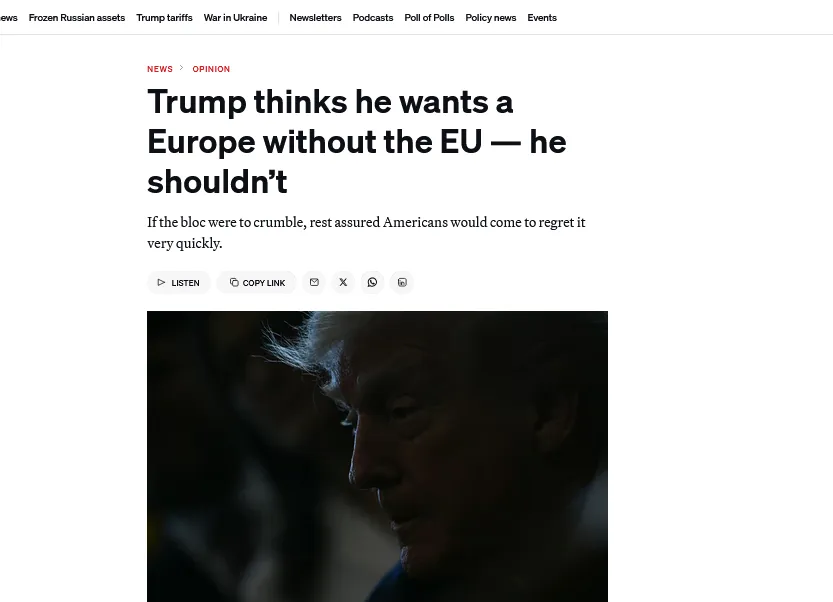Click the breadcrumb chevron after News
This screenshot has height=602, width=833.
(182, 68)
